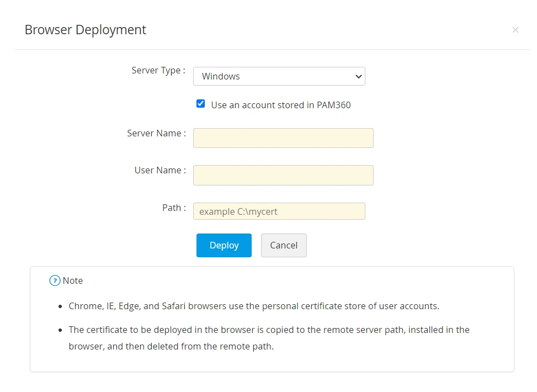Click the 'User Name :' label
537x392 pixels.
coord(159,170)
